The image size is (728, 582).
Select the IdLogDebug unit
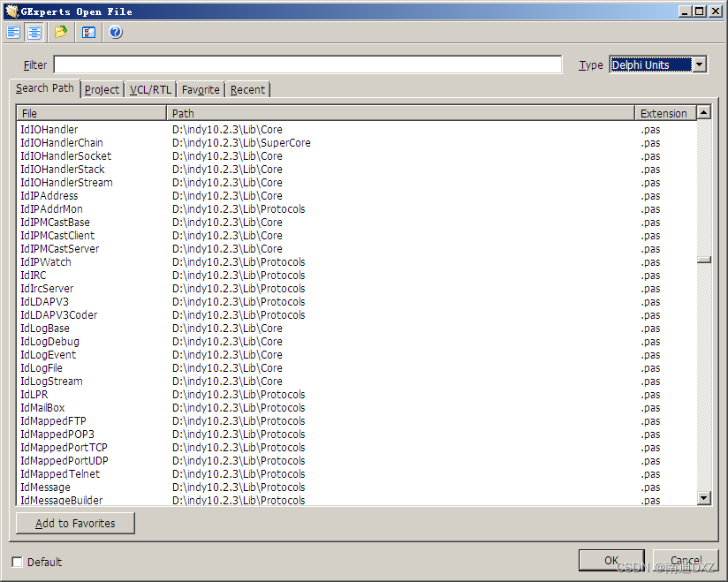pyautogui.click(x=357, y=342)
